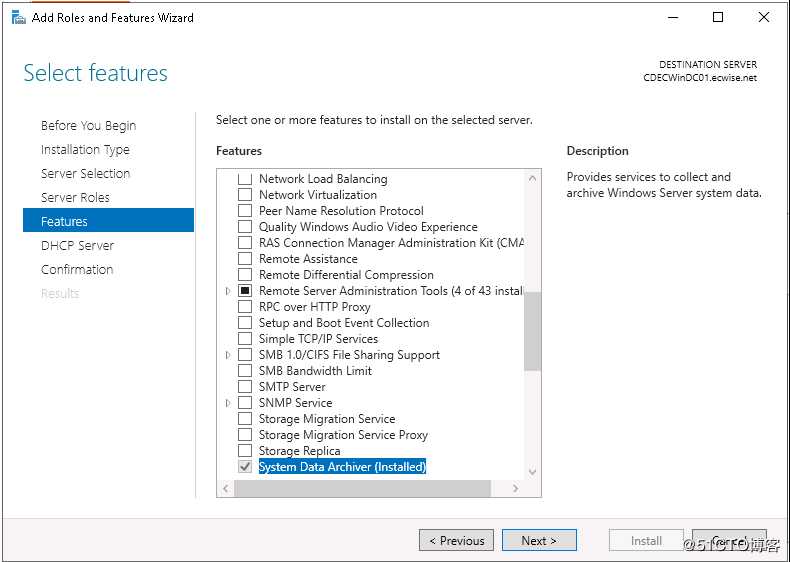The image size is (790, 562).
Task: Click vertical scrollbar down arrow
Action: pyautogui.click(x=532, y=472)
